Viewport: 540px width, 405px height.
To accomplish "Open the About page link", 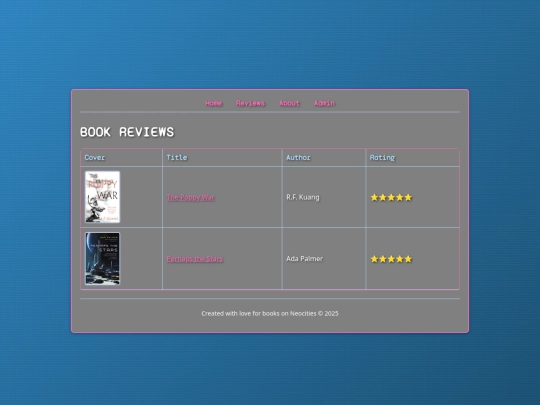I will [289, 103].
